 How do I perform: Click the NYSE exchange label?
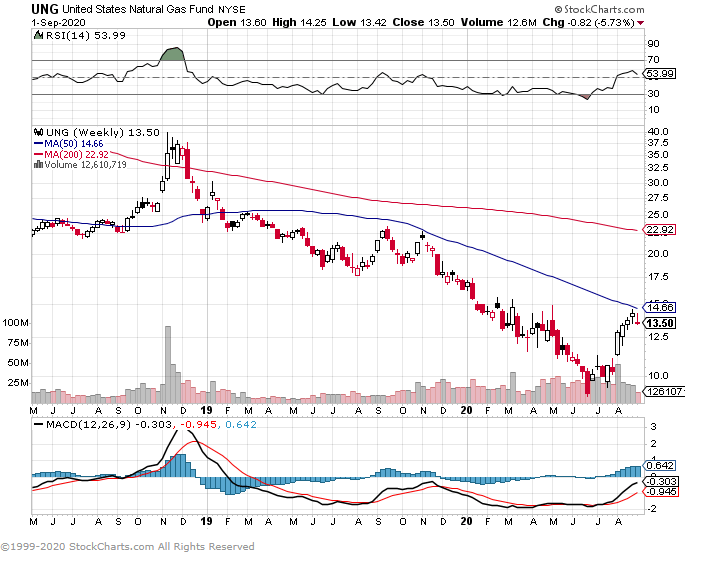(231, 9)
